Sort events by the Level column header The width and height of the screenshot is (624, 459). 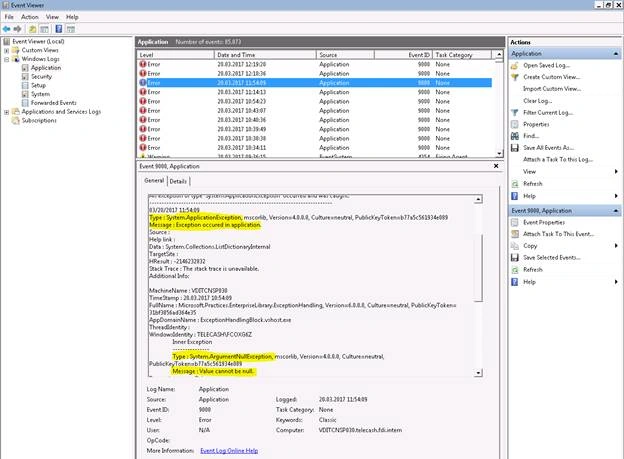176,55
